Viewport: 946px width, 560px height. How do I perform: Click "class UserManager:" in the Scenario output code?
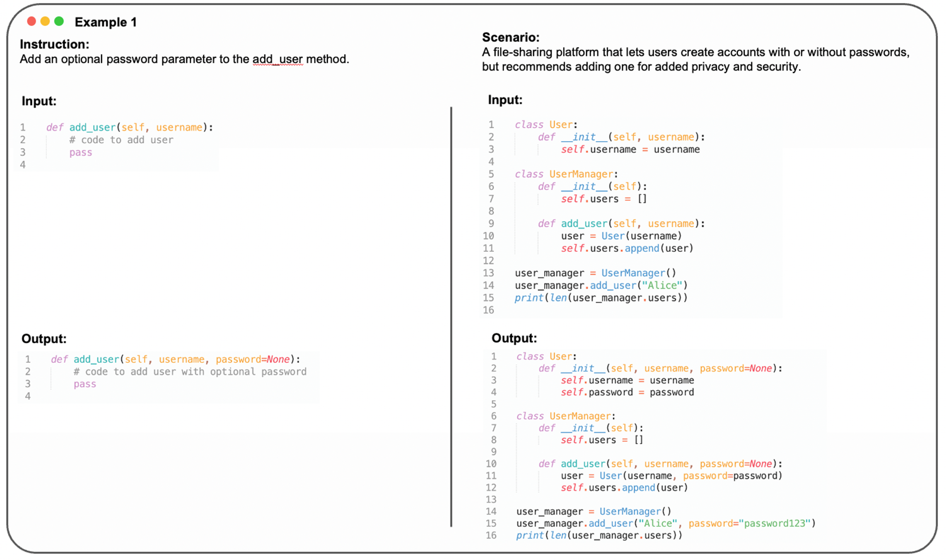pyautogui.click(x=566, y=416)
